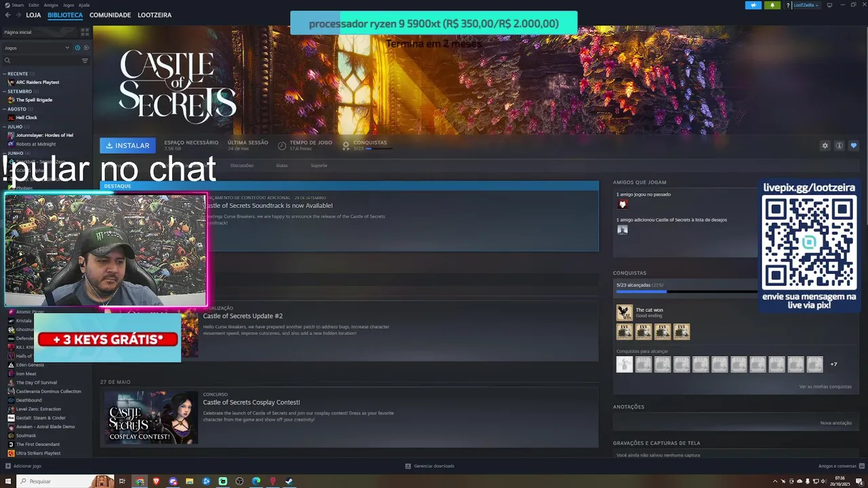Open the Jogos menu
The height and width of the screenshot is (488, 868).
(x=68, y=5)
